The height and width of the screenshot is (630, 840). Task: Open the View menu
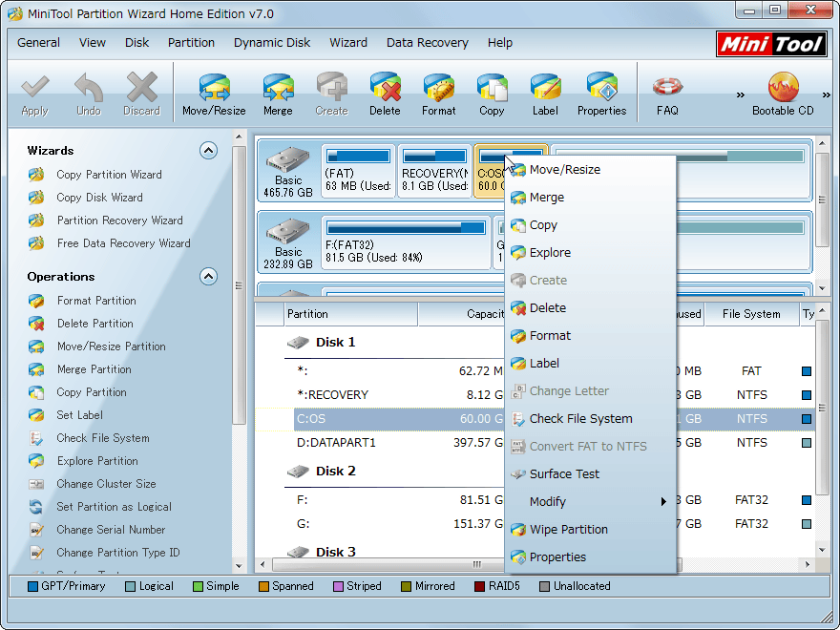(93, 43)
